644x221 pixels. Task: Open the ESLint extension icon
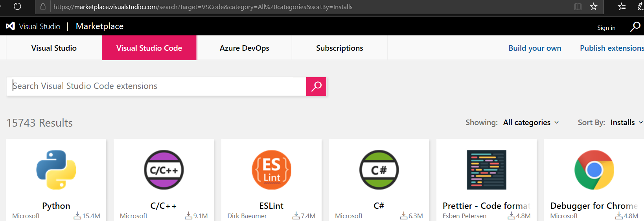271,169
